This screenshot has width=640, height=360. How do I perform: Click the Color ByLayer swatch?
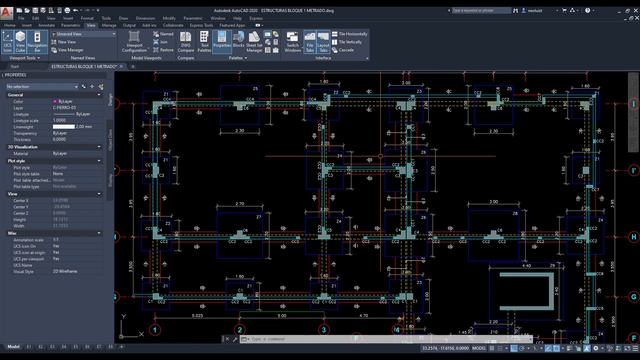(55, 101)
